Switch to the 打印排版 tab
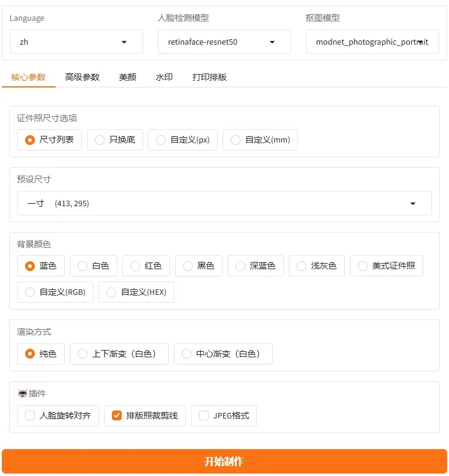 [209, 77]
